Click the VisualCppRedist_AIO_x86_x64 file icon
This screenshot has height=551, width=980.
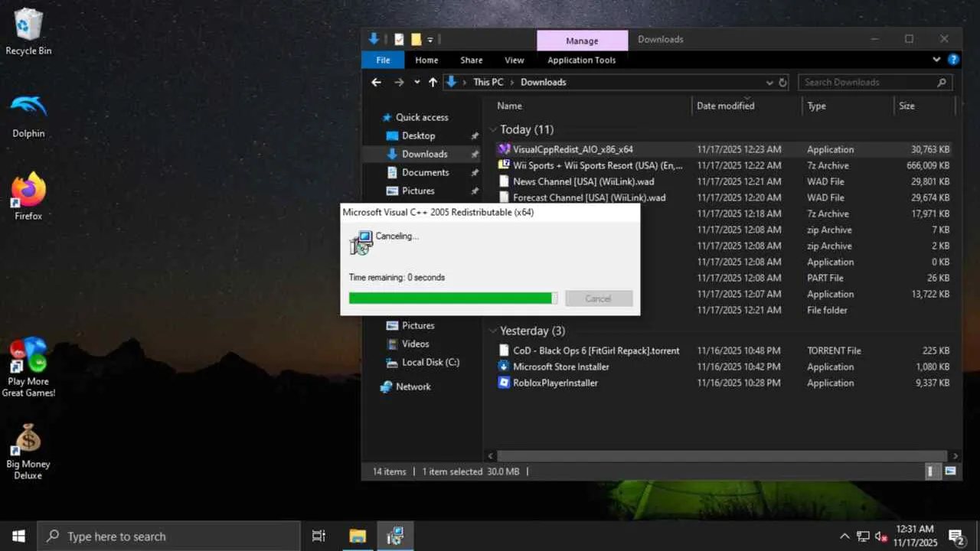pyautogui.click(x=504, y=149)
